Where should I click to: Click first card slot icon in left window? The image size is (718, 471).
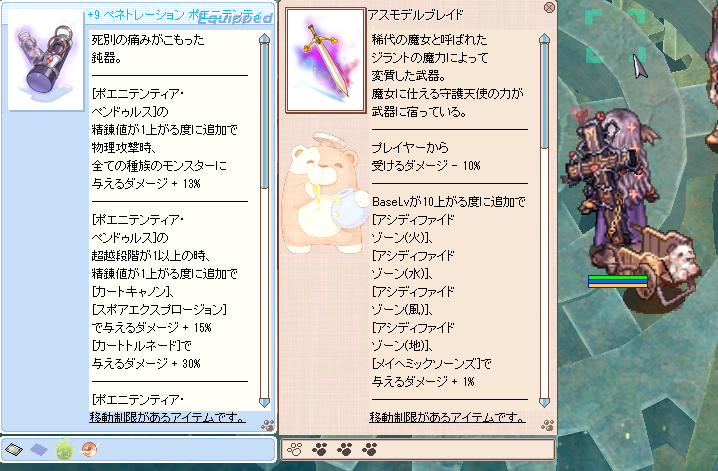14,449
